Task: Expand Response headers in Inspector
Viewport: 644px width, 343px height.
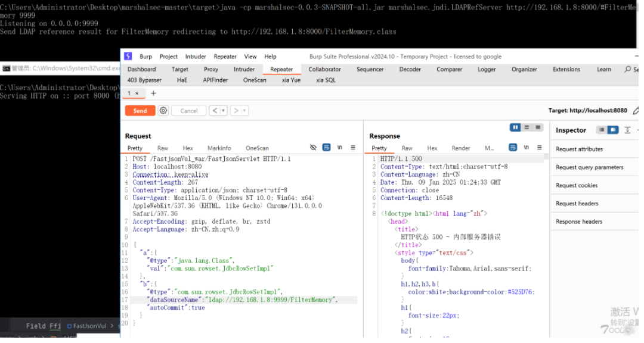Action: pyautogui.click(x=595, y=222)
